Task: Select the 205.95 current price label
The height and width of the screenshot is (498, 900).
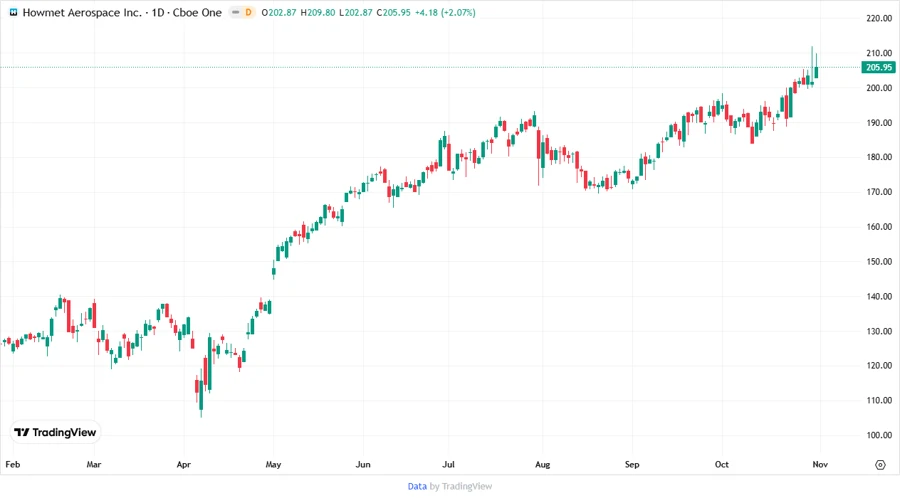Action: [x=879, y=67]
